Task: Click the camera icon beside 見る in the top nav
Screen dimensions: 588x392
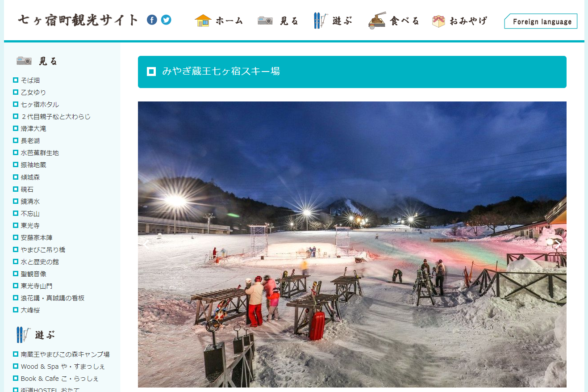Action: [x=265, y=21]
